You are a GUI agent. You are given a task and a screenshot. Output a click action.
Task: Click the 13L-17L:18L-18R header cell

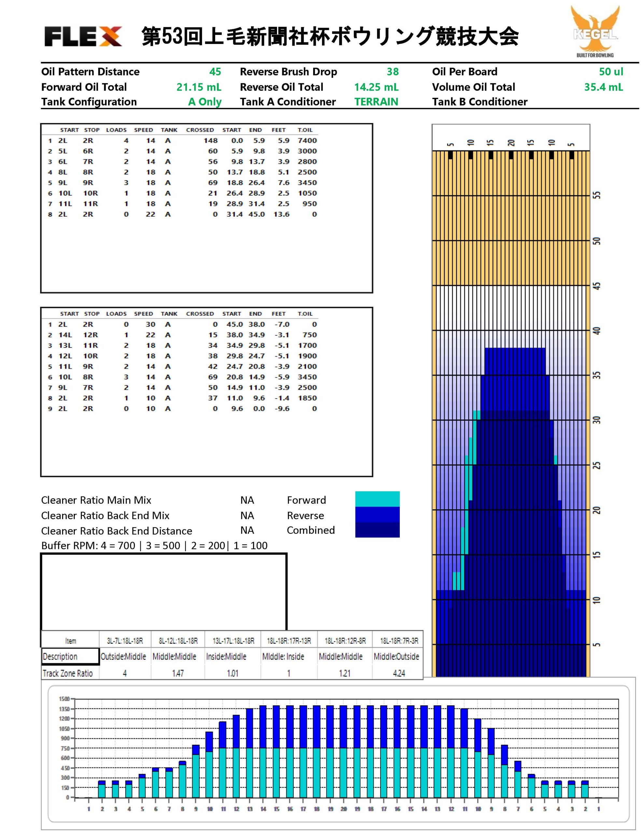point(233,640)
